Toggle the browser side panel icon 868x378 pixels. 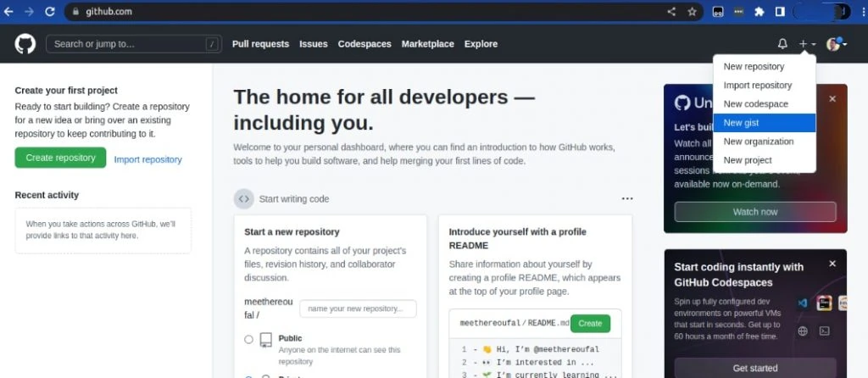(780, 11)
